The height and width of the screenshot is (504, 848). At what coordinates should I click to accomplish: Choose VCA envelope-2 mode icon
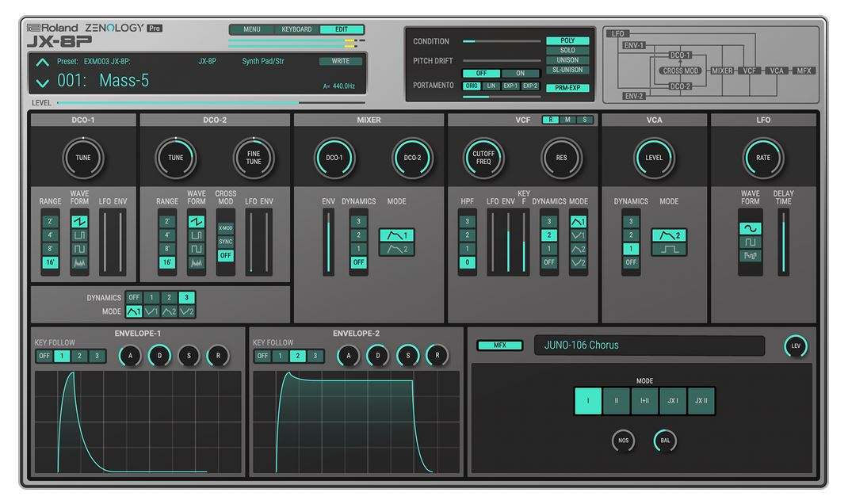click(669, 235)
